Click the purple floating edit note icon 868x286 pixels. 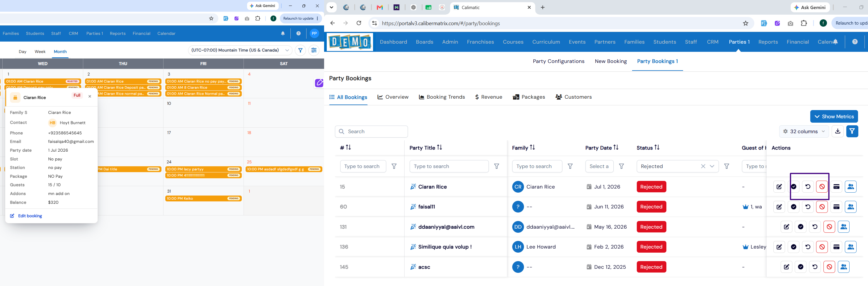coord(319,83)
